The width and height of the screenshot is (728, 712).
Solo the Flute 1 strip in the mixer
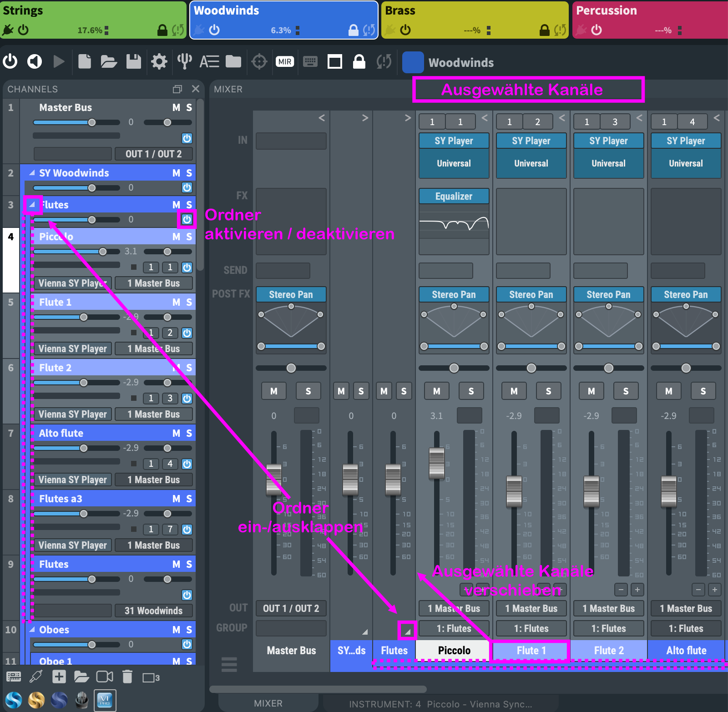pyautogui.click(x=548, y=391)
